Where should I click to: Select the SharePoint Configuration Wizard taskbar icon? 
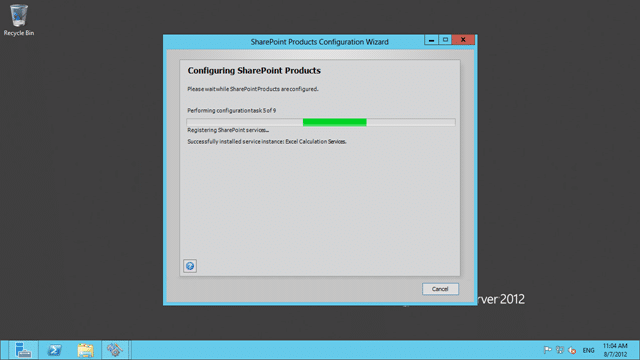point(115,350)
